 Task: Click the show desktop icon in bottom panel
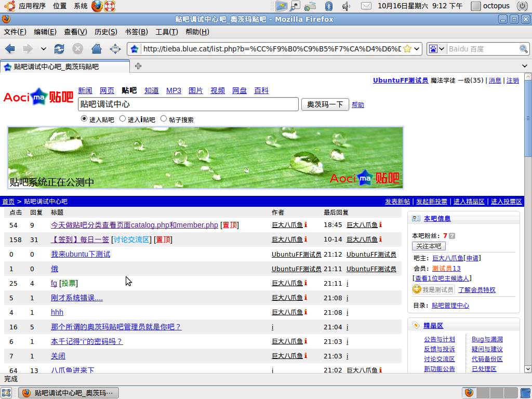coord(6,393)
